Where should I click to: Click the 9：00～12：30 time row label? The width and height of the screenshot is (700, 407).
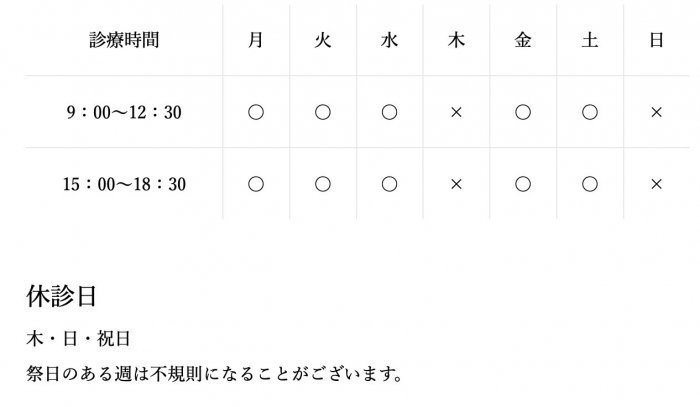[x=124, y=112]
